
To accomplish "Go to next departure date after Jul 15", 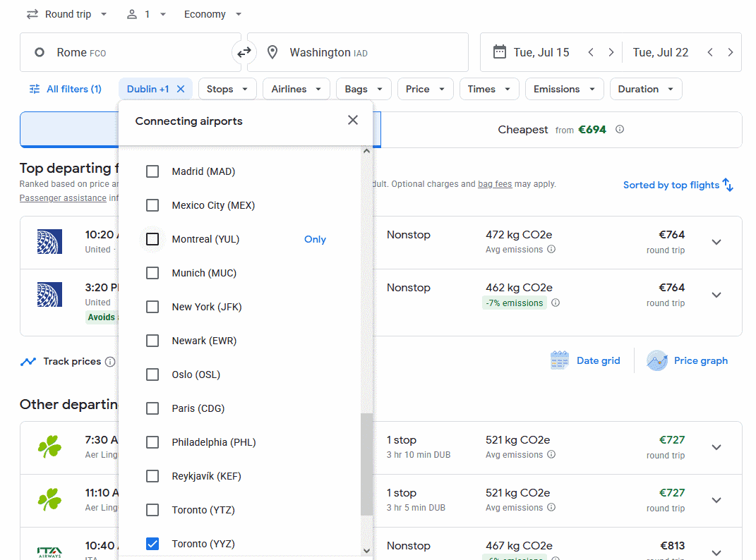I will pyautogui.click(x=611, y=52).
